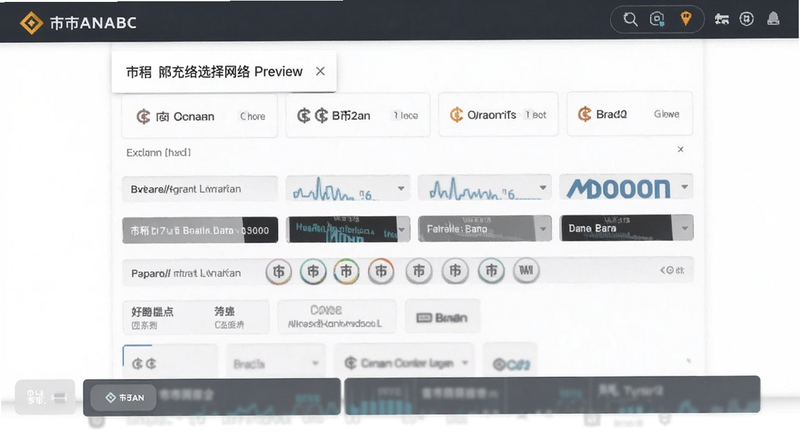Click the Exclann [hæd] label

159,153
